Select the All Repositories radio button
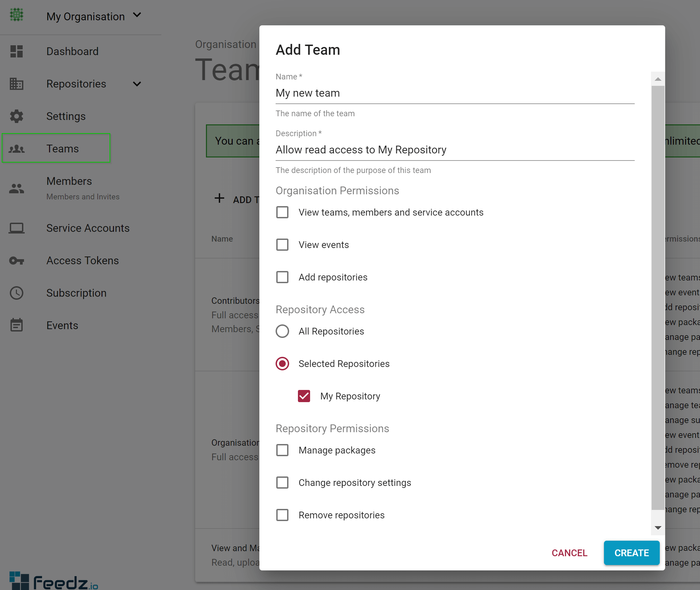 [282, 331]
